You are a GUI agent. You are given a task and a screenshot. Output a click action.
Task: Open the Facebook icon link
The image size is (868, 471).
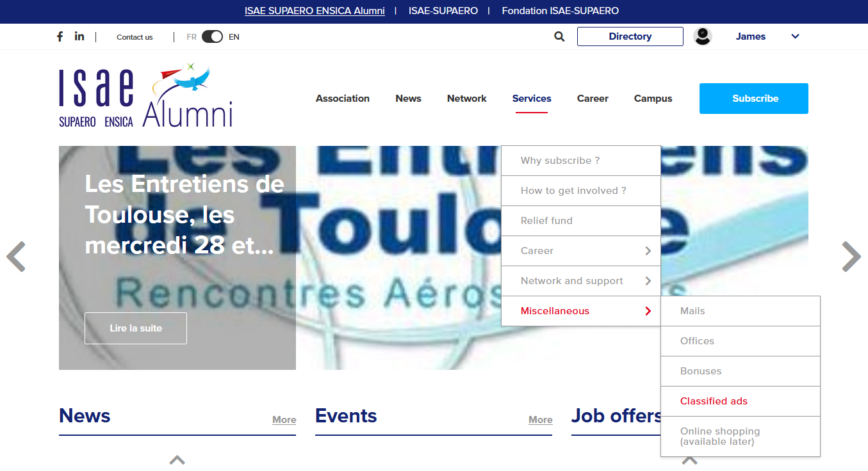60,36
